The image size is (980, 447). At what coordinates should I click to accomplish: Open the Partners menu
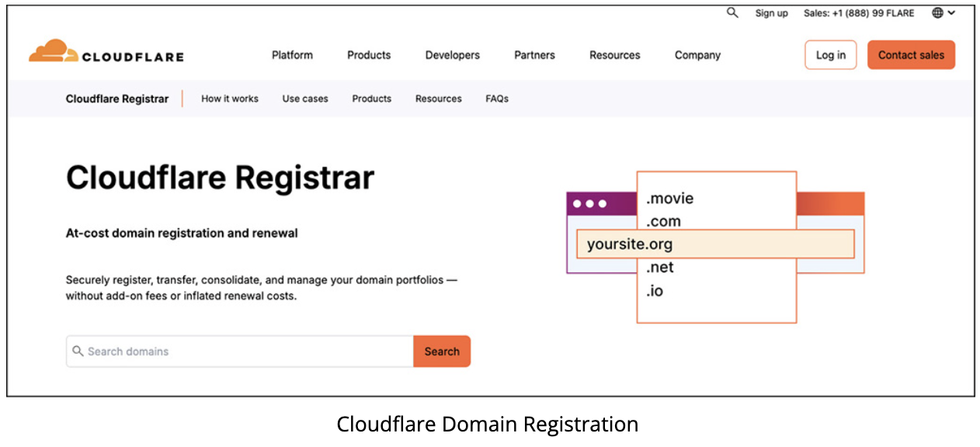534,55
